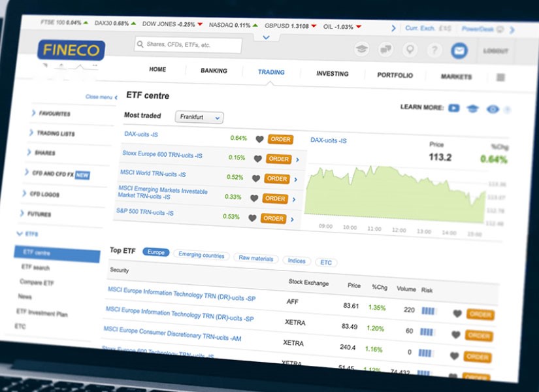Open ETF search in sidebar
539x392 pixels.
35,267
